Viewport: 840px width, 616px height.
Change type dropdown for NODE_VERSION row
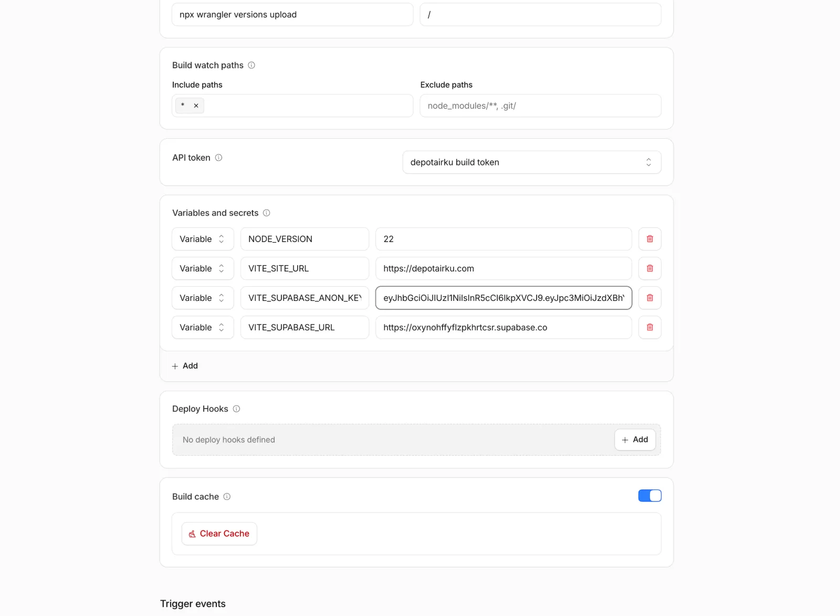click(x=203, y=239)
